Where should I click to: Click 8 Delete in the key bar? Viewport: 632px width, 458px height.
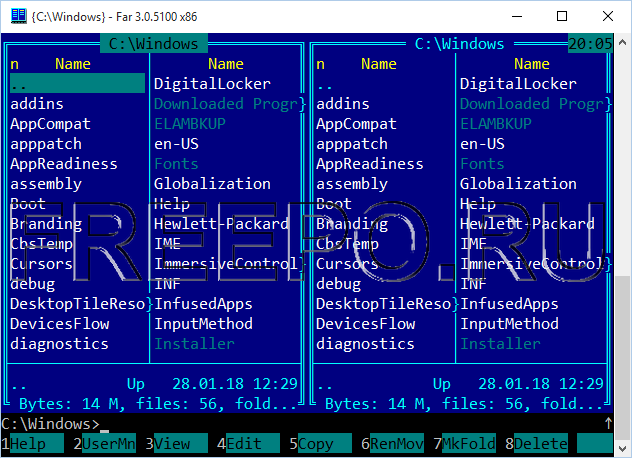click(x=541, y=444)
